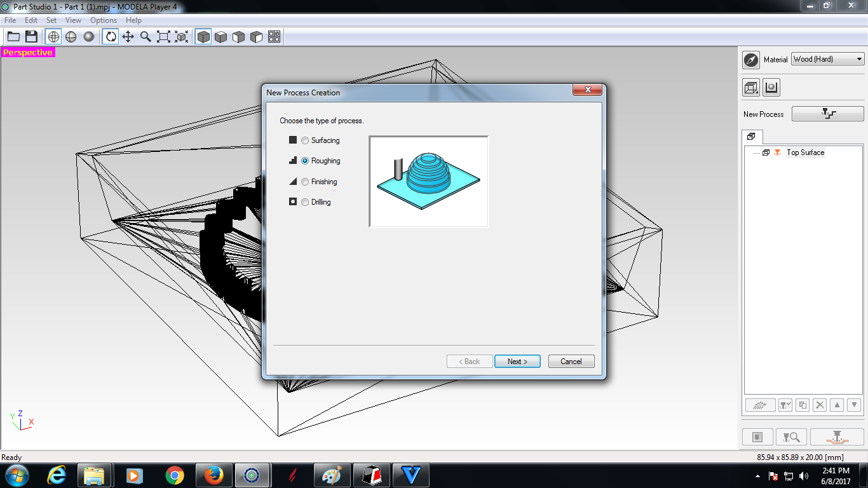Click the Next button in dialog

click(x=517, y=361)
